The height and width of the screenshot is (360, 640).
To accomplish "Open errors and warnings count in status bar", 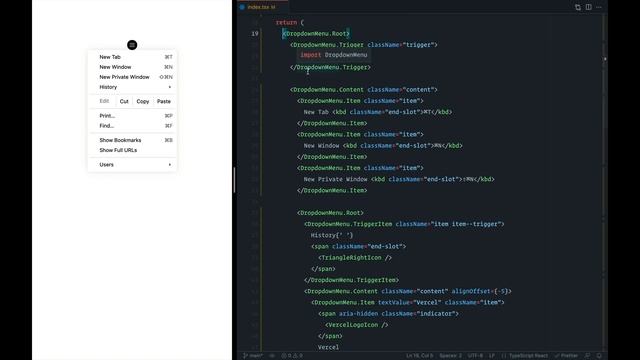I will [x=292, y=356].
